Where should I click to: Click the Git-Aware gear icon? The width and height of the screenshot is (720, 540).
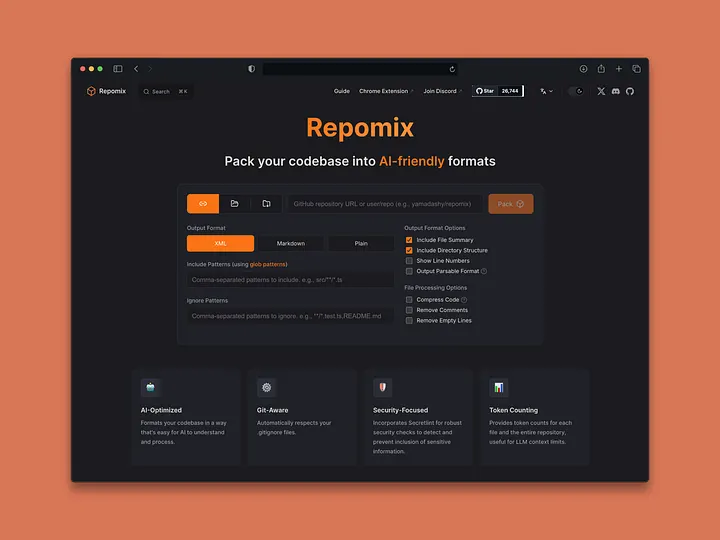(x=266, y=388)
